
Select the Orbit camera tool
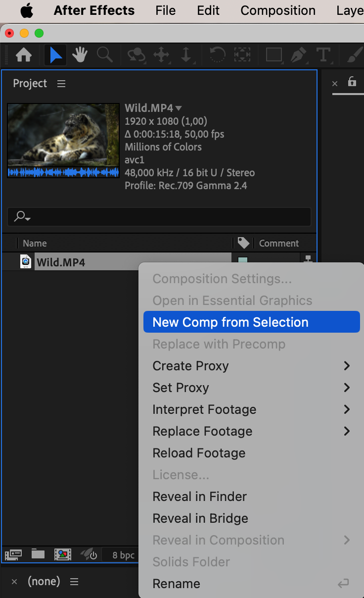pos(136,54)
